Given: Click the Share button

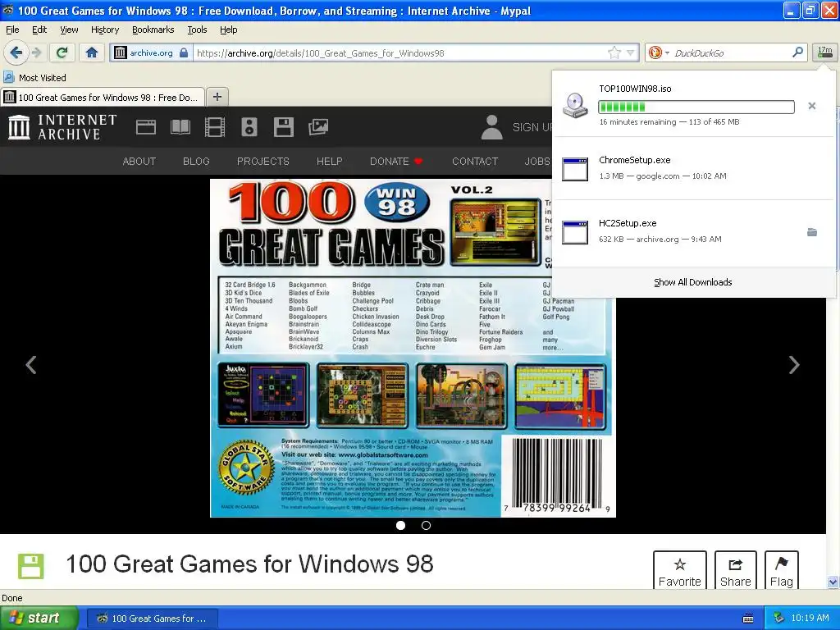Looking at the screenshot, I should point(736,571).
